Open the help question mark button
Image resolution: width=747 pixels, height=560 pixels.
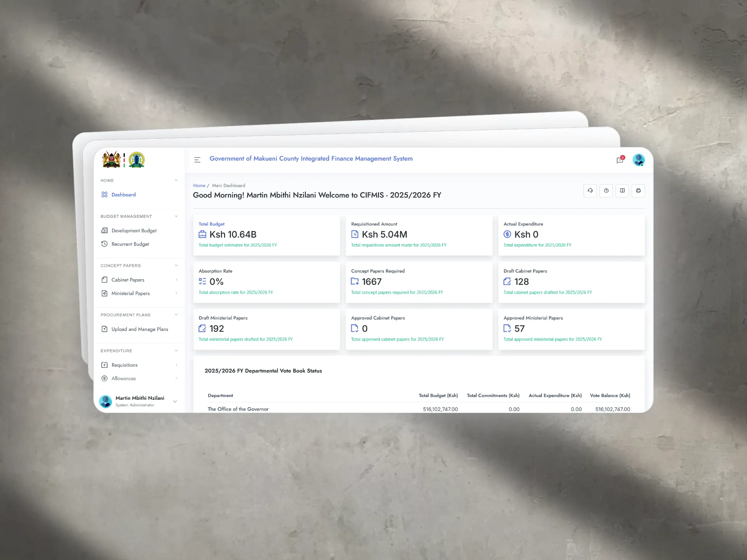click(x=606, y=191)
